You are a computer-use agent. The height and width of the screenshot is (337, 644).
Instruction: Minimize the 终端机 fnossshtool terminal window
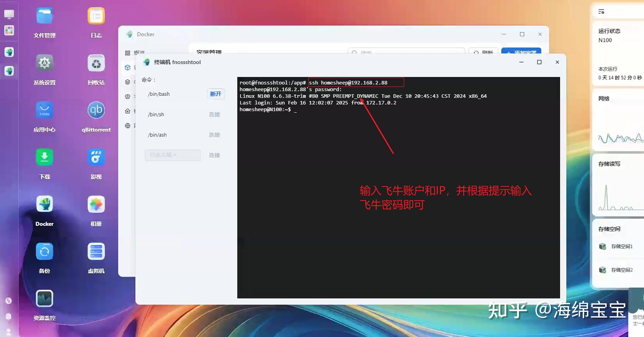tap(521, 62)
